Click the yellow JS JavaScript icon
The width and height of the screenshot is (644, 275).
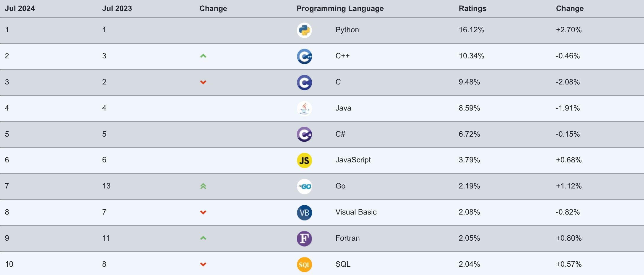(304, 160)
